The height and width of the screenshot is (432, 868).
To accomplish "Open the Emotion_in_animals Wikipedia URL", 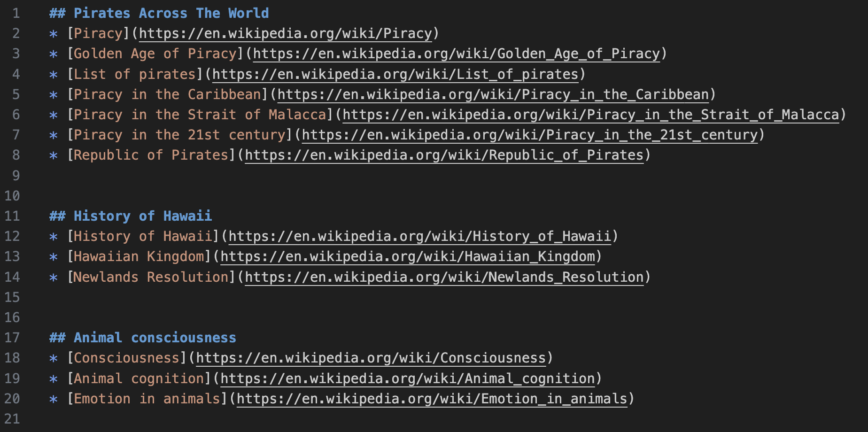I will pyautogui.click(x=432, y=399).
